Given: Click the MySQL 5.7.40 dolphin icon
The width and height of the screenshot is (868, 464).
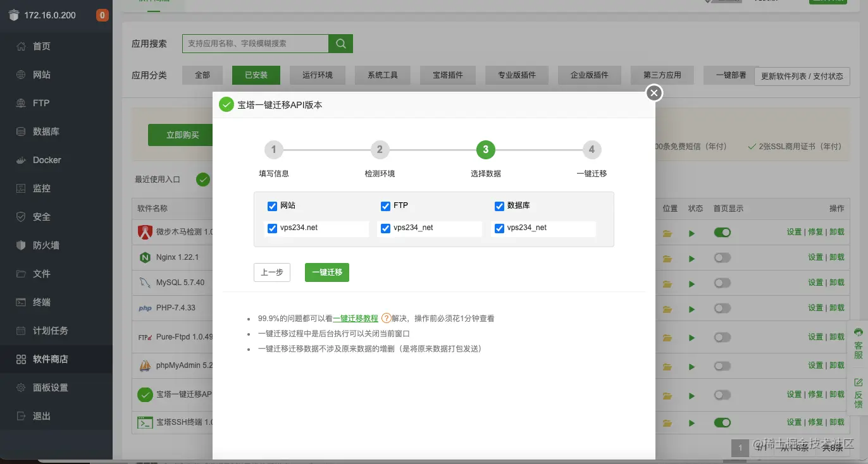Looking at the screenshot, I should click(145, 283).
